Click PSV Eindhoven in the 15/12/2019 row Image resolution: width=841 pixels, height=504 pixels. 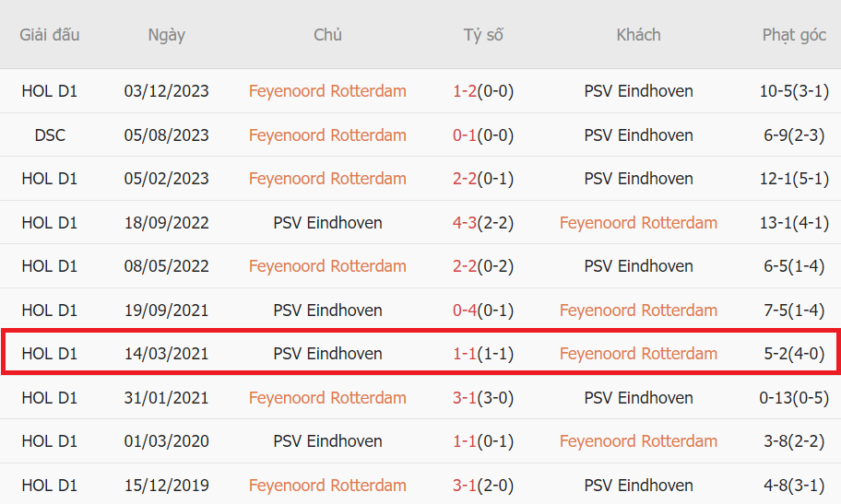tap(638, 486)
